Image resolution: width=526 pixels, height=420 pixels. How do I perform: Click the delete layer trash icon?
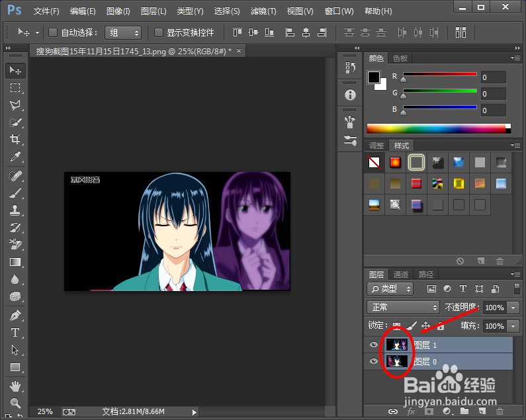(500, 411)
